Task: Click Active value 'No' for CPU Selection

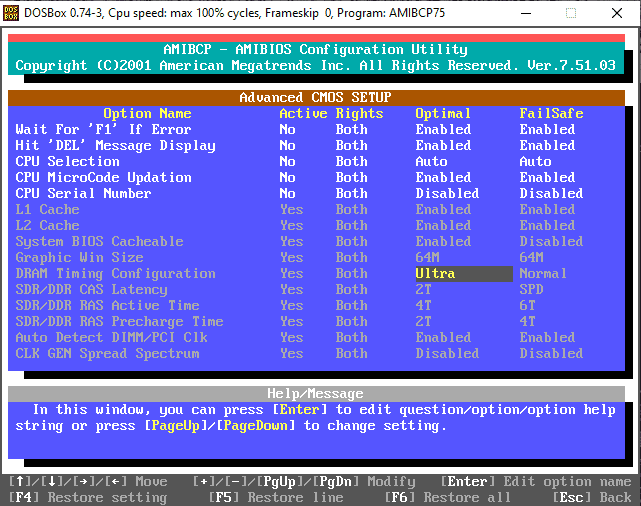Action: pyautogui.click(x=287, y=161)
